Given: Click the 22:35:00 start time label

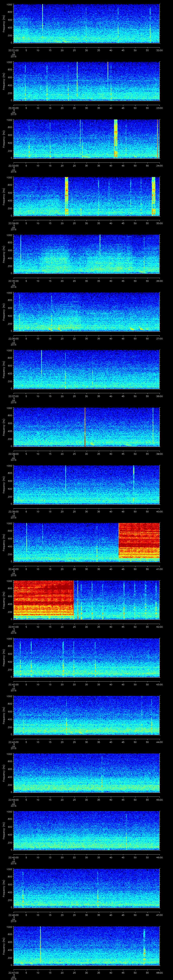Looking at the screenshot, I should 13,280.
